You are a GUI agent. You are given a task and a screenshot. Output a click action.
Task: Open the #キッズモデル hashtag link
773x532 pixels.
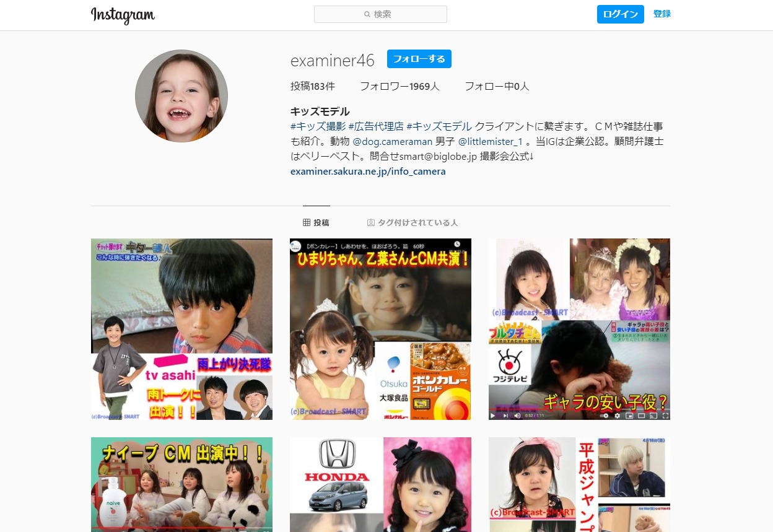439,126
